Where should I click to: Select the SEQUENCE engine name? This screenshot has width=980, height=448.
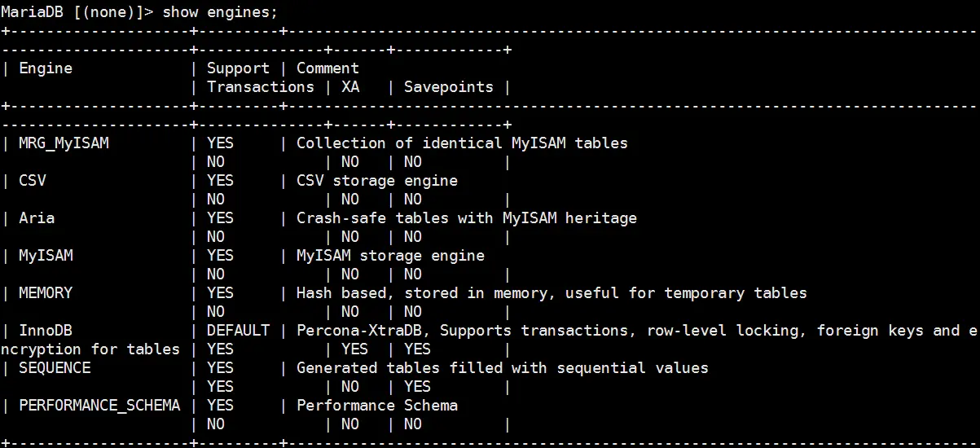pos(55,368)
